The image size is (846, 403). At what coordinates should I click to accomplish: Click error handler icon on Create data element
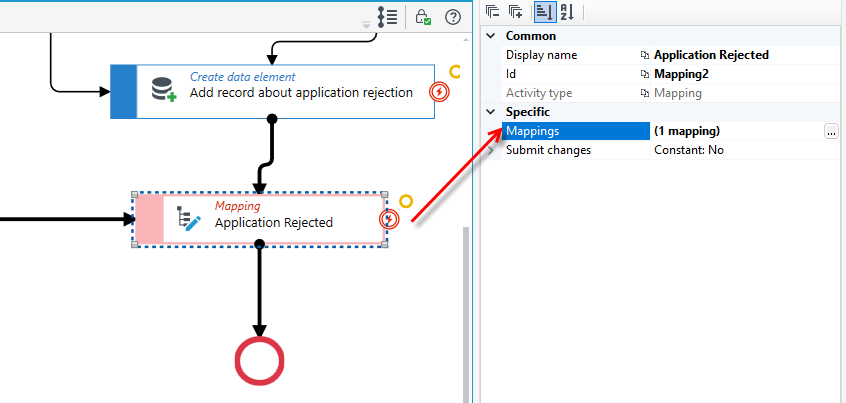[439, 92]
